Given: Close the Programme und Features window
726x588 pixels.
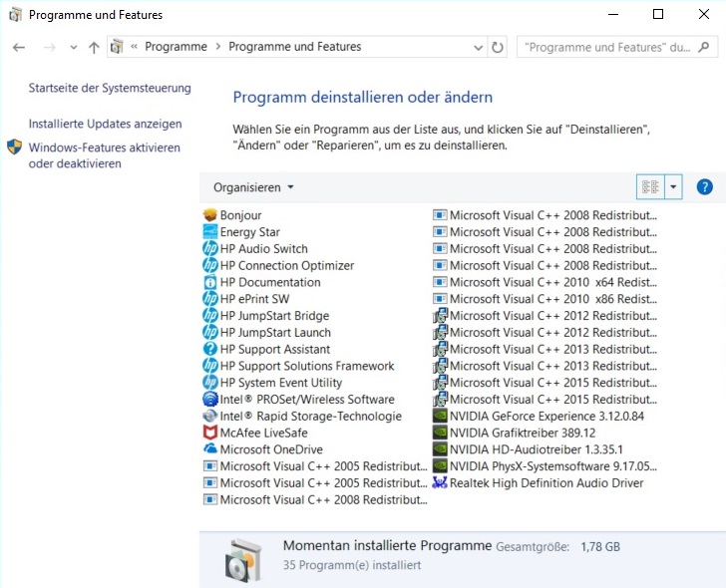Looking at the screenshot, I should pos(704,14).
